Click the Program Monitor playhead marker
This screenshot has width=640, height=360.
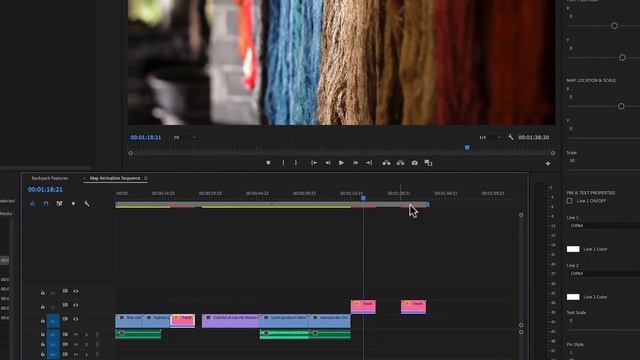467,147
